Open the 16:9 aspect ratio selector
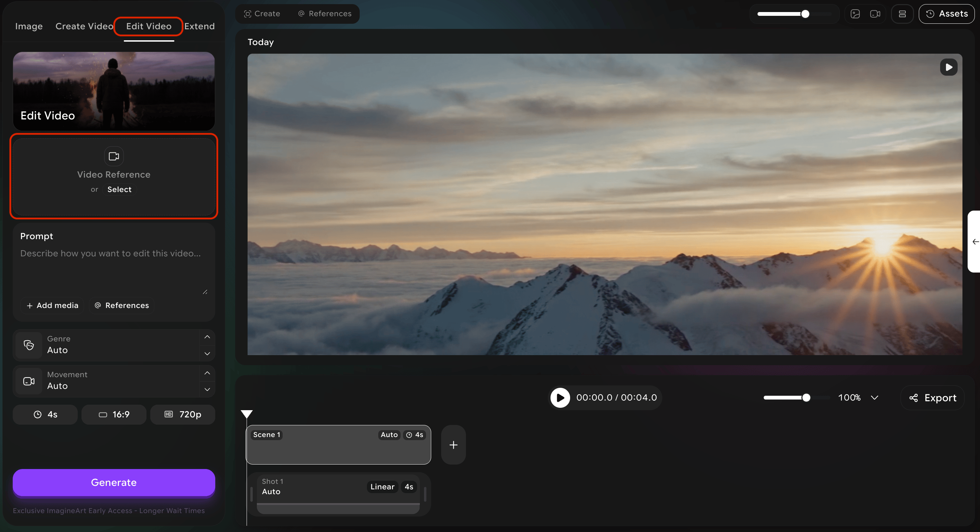Screen dimensions: 980x532 [x=114, y=415]
